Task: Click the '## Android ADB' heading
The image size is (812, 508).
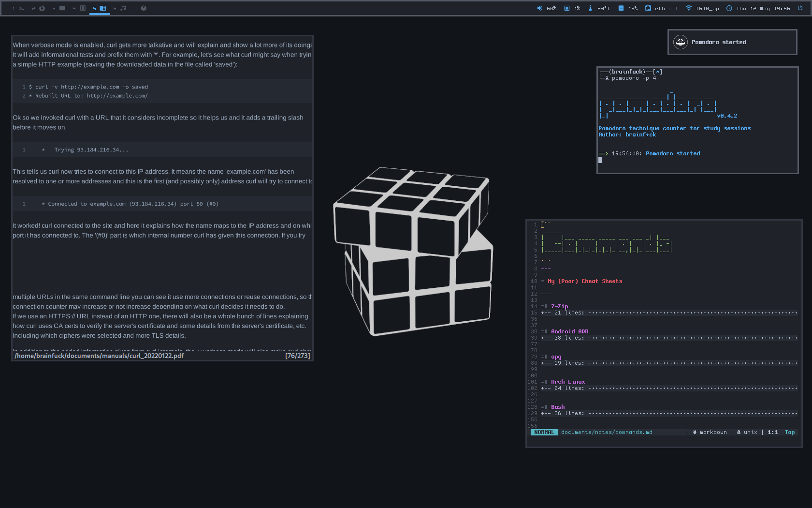Action: coord(565,332)
